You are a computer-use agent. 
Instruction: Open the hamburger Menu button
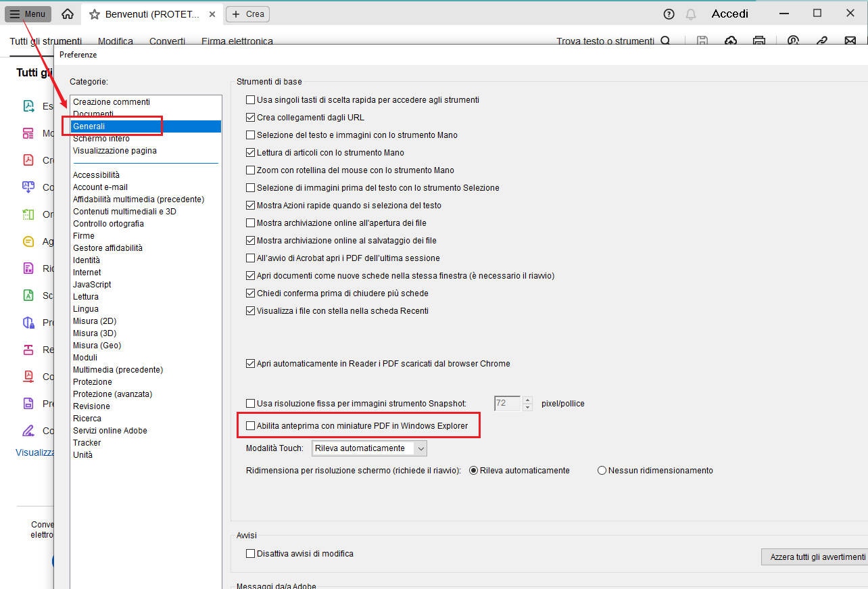coord(28,14)
